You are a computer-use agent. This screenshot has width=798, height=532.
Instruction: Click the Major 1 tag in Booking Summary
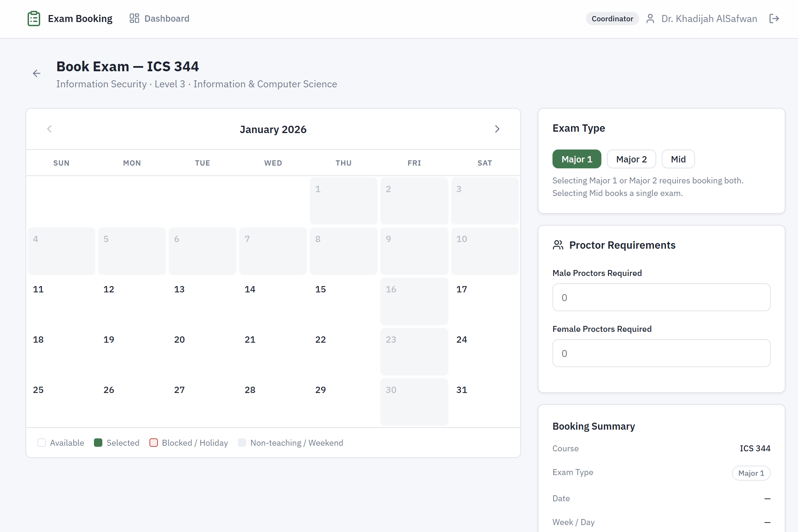(x=751, y=473)
